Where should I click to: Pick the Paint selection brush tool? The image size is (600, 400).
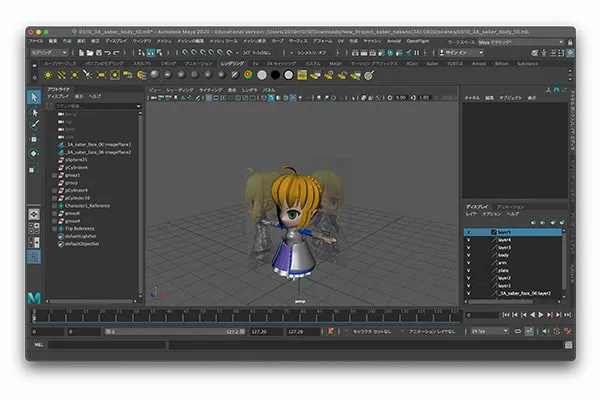click(34, 125)
